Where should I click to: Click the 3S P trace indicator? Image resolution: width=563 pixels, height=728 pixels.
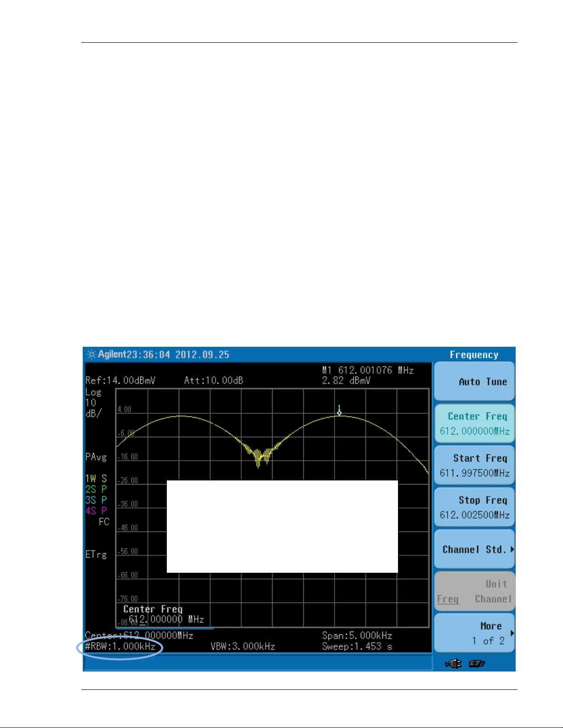pyautogui.click(x=96, y=500)
